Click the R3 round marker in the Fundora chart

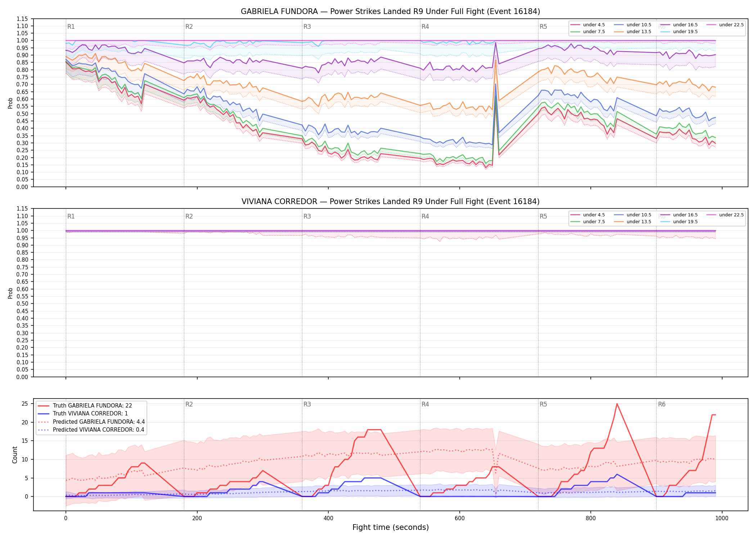point(307,27)
